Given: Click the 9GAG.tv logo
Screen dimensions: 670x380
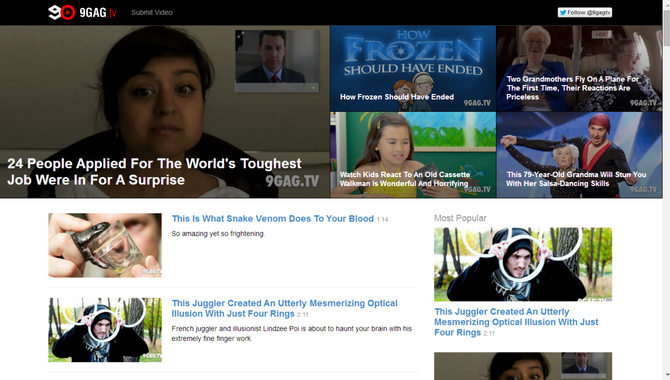Looking at the screenshot, I should tap(82, 12).
